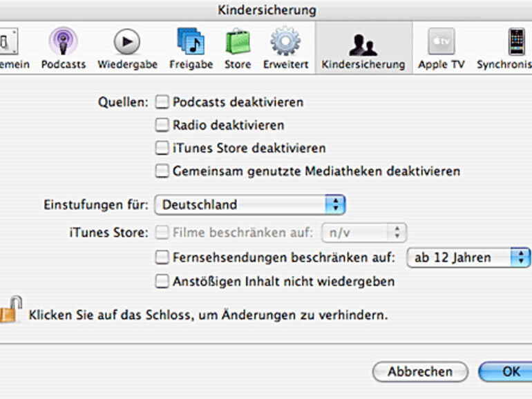The height and width of the screenshot is (399, 532).
Task: Open the Erweitert gear pane
Action: pos(285,48)
